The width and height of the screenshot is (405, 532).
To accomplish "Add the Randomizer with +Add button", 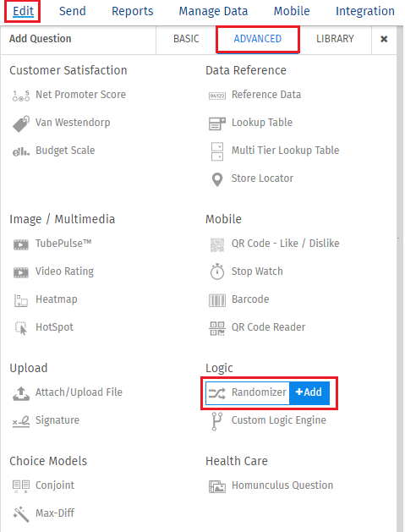I will 309,392.
